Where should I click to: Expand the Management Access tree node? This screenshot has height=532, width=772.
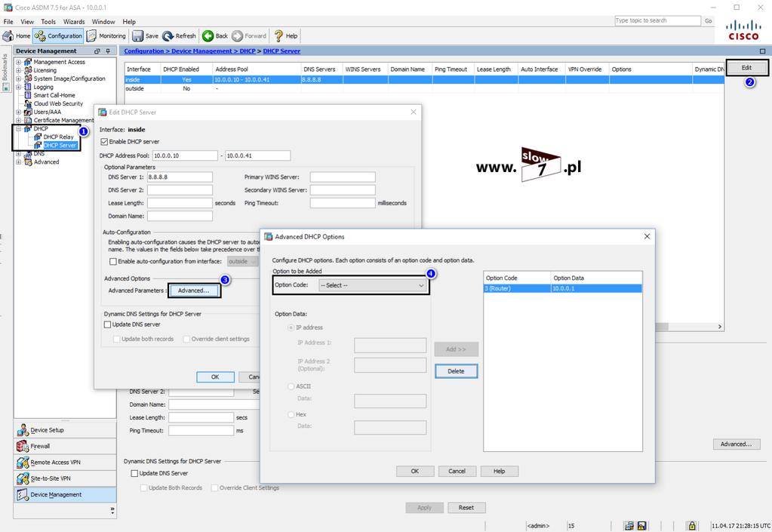tap(19, 62)
